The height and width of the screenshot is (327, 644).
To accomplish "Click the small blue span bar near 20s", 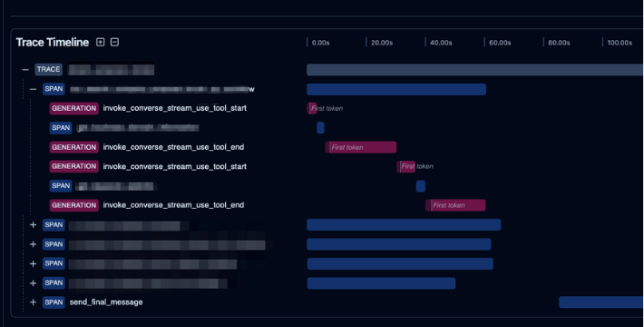I will pyautogui.click(x=320, y=128).
